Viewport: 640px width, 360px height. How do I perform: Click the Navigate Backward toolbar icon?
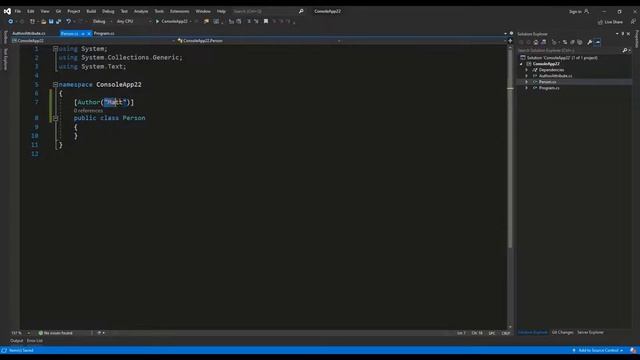(11, 22)
